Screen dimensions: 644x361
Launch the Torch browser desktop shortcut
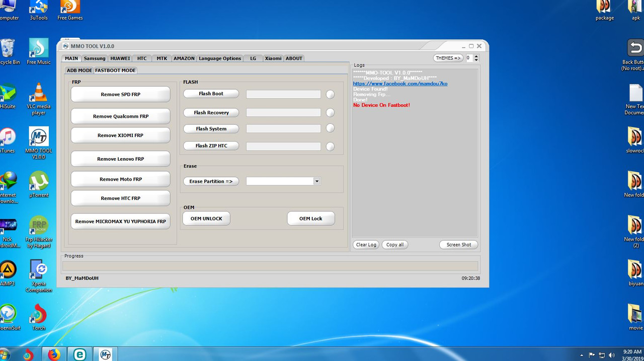point(39,317)
